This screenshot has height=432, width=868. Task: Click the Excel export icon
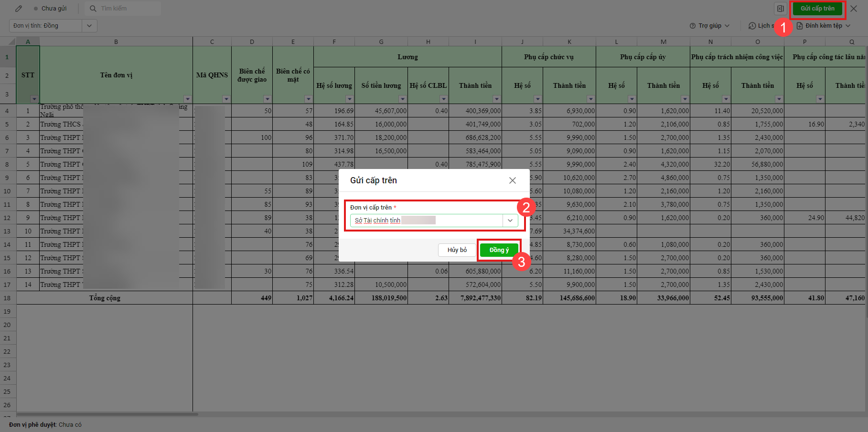pyautogui.click(x=780, y=9)
